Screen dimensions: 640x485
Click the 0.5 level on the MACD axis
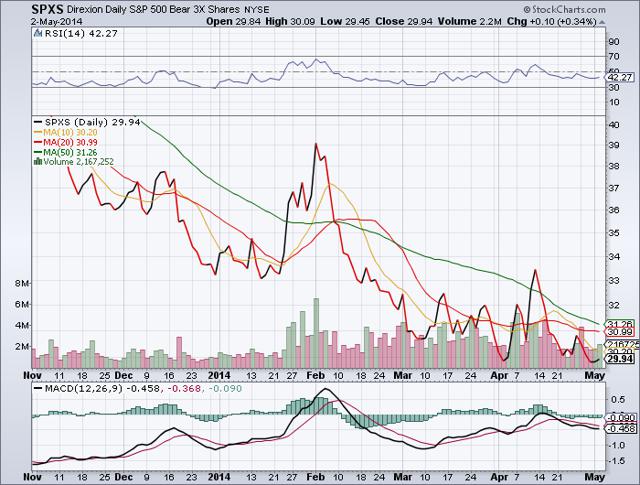618,399
